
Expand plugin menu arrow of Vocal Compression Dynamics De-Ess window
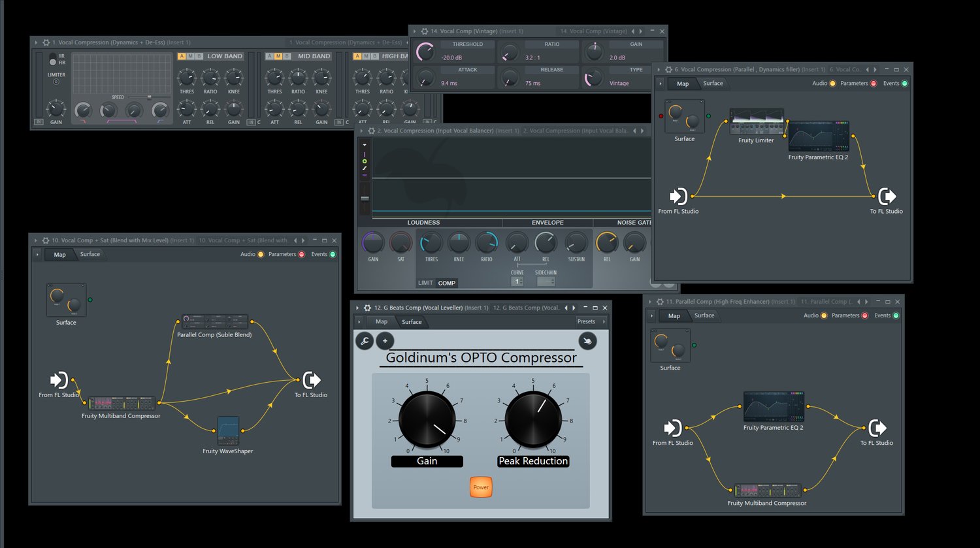[36, 42]
